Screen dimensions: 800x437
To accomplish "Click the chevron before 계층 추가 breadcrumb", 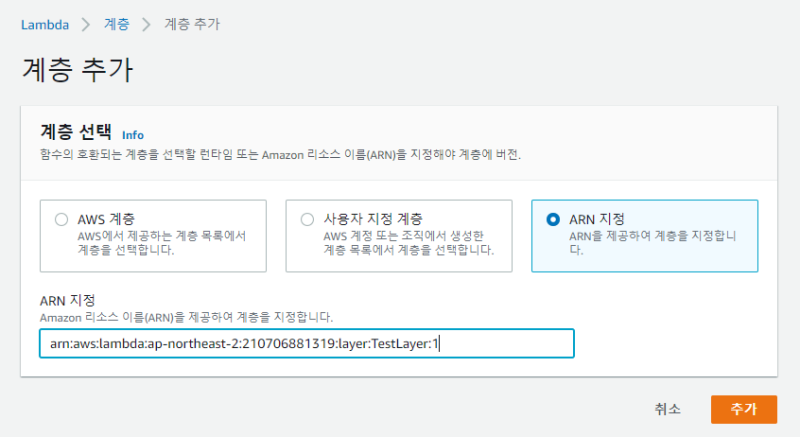I will click(147, 23).
